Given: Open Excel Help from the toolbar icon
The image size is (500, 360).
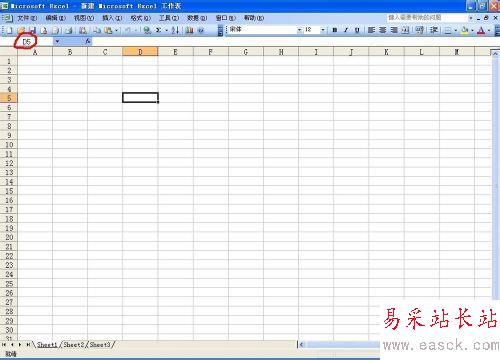Looking at the screenshot, I should pyautogui.click(x=201, y=30).
